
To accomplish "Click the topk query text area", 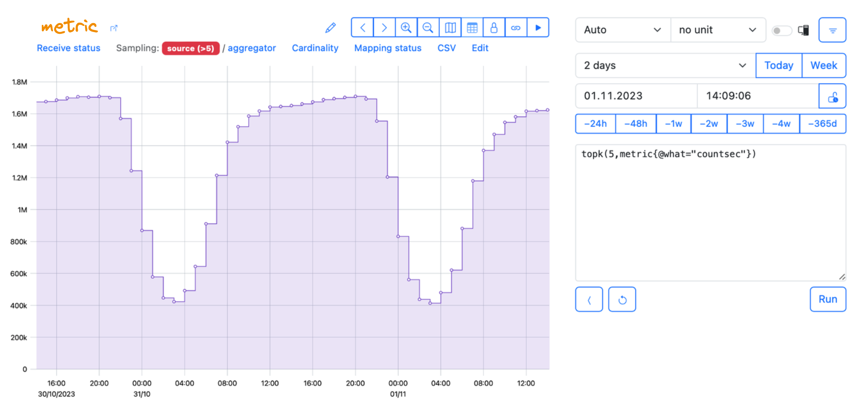I will pyautogui.click(x=711, y=212).
